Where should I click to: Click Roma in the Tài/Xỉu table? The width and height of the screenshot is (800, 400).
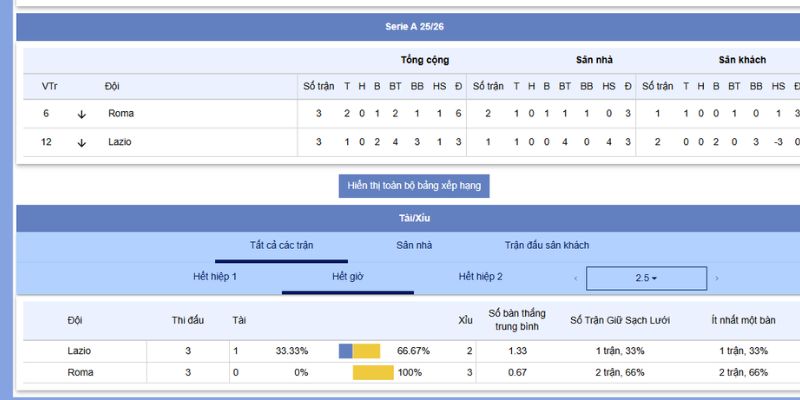tap(79, 372)
